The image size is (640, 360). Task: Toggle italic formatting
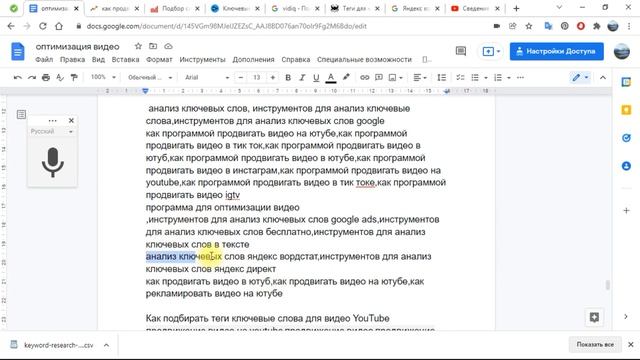coord(302,78)
